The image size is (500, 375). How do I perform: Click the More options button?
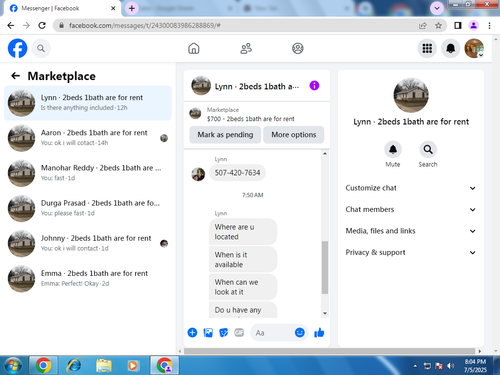click(294, 135)
